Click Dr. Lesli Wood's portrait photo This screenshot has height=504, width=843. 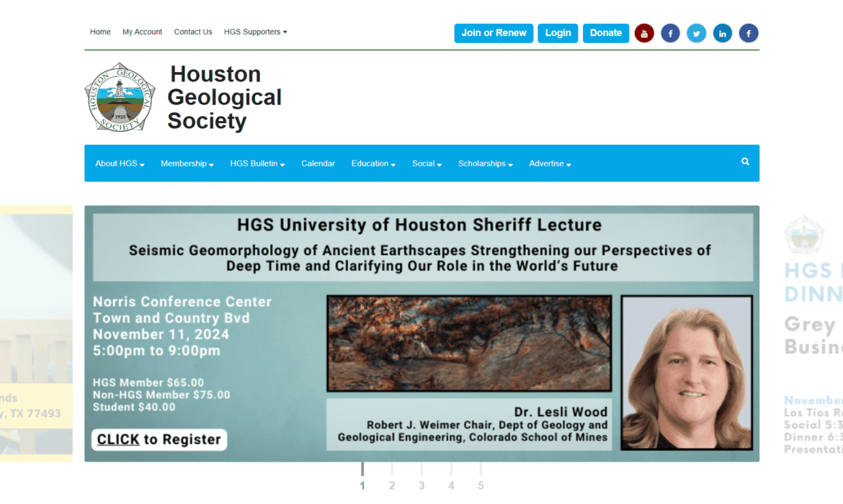tap(687, 373)
